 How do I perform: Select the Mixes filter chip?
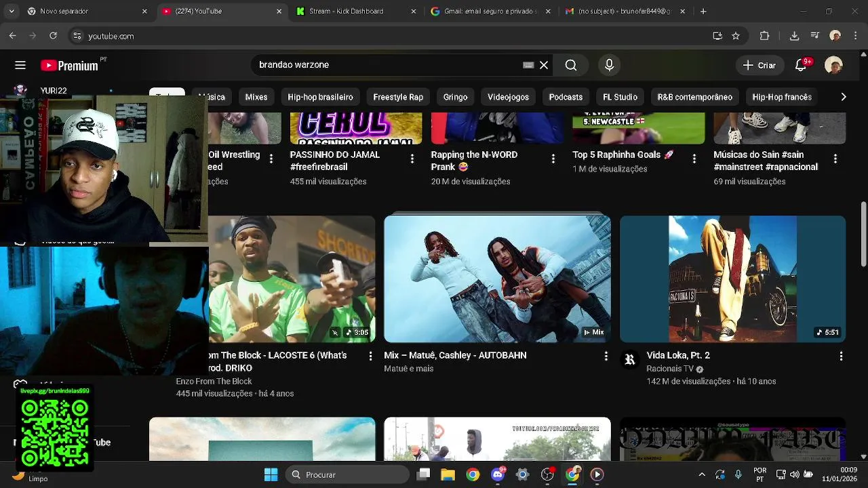[256, 97]
